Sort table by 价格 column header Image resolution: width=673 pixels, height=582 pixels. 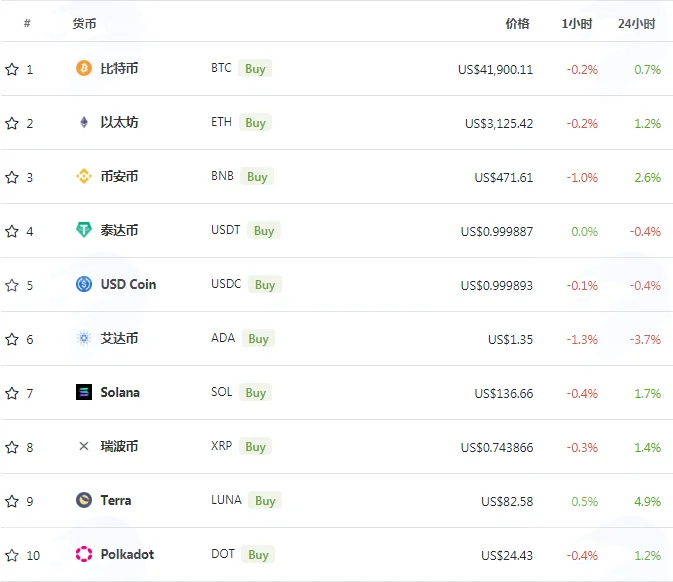[517, 24]
